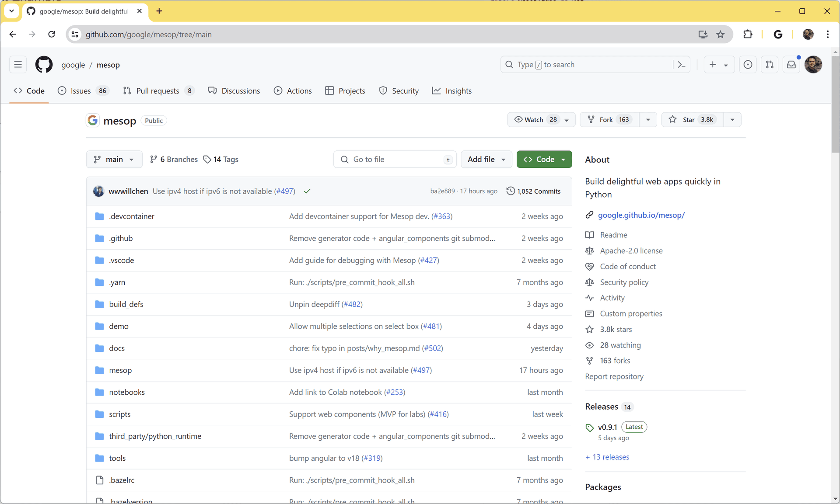Viewport: 840px width, 504px height.
Task: Open the notebooks folder
Action: pyautogui.click(x=127, y=392)
